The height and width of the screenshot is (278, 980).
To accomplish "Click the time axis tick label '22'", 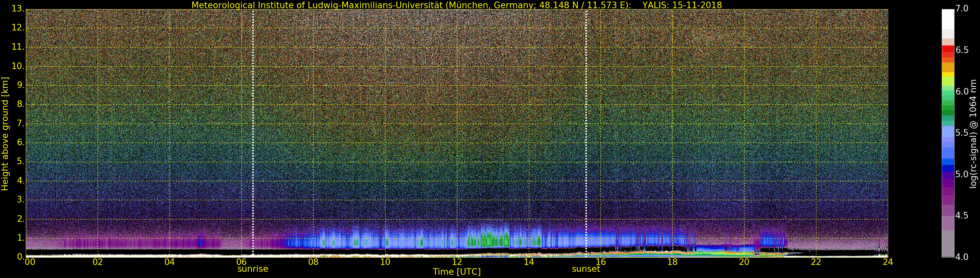I will (x=816, y=262).
